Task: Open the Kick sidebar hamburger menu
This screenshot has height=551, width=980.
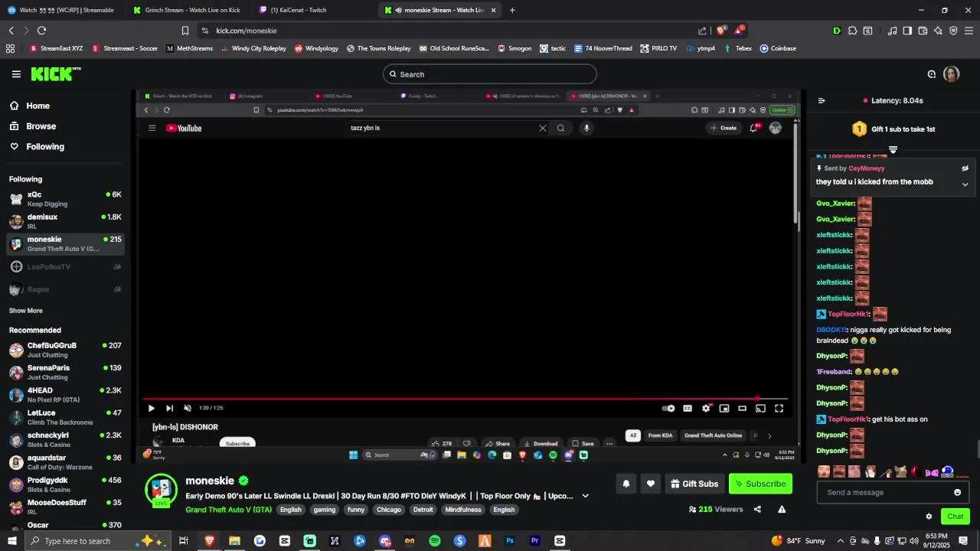Action: point(16,74)
